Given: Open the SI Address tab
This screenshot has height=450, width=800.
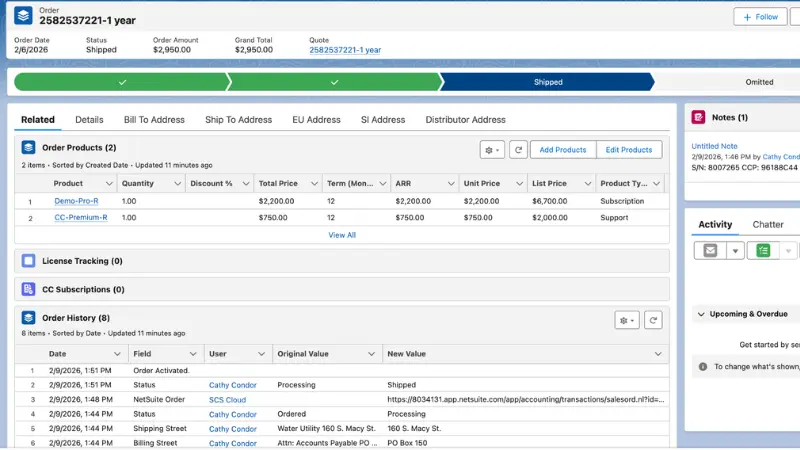Looking at the screenshot, I should [383, 119].
